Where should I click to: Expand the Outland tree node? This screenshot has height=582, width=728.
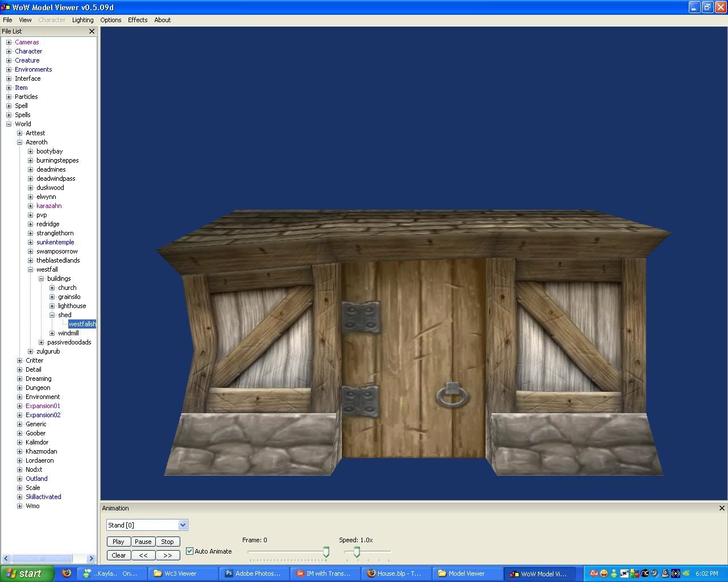coord(20,479)
